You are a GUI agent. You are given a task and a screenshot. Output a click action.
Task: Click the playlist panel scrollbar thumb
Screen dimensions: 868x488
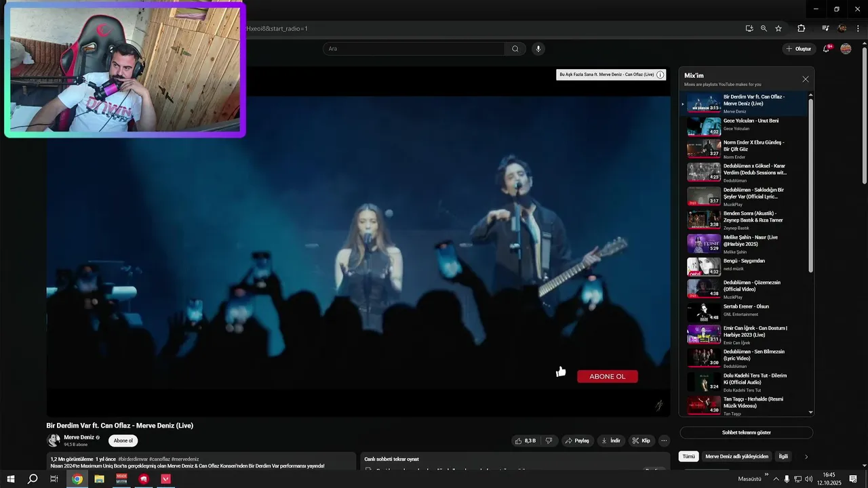coord(810,186)
